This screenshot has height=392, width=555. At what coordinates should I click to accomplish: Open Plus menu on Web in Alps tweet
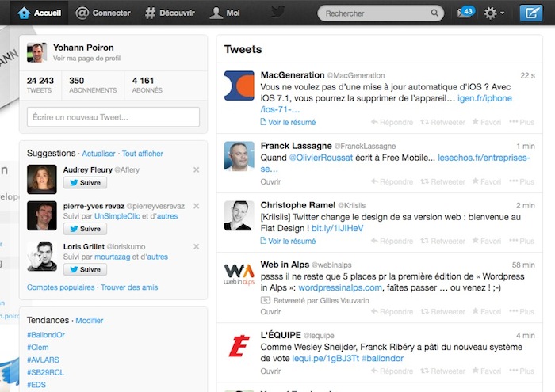522,312
